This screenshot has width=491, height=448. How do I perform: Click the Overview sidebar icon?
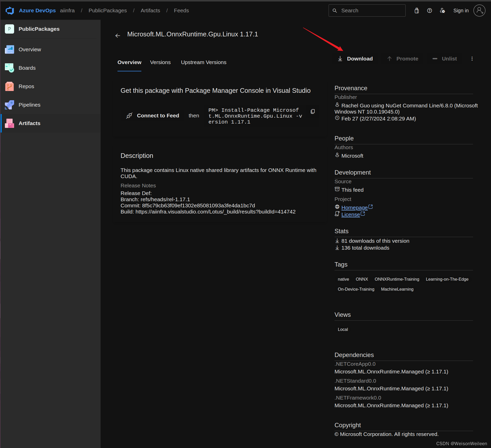9,49
